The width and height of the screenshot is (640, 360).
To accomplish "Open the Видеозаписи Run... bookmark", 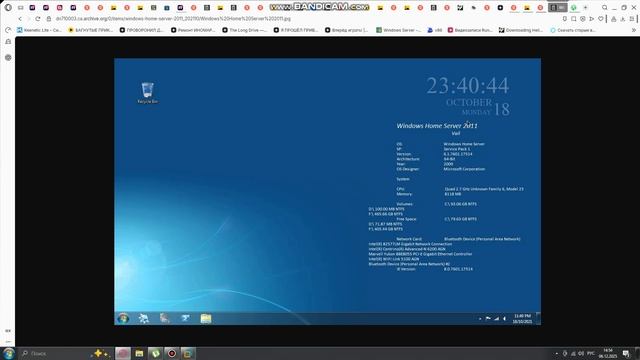I will (470, 30).
